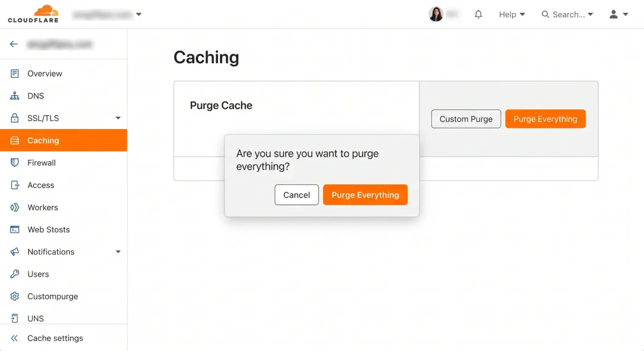
Task: Select Access in the sidebar
Action: click(63, 185)
